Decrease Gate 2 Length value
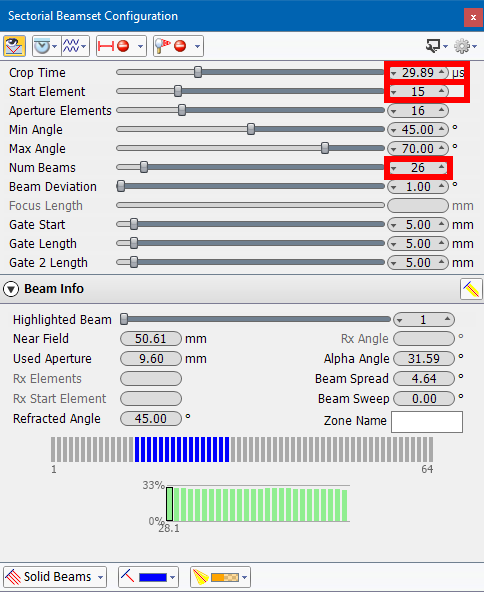Image resolution: width=484 pixels, height=592 pixels. [x=394, y=263]
